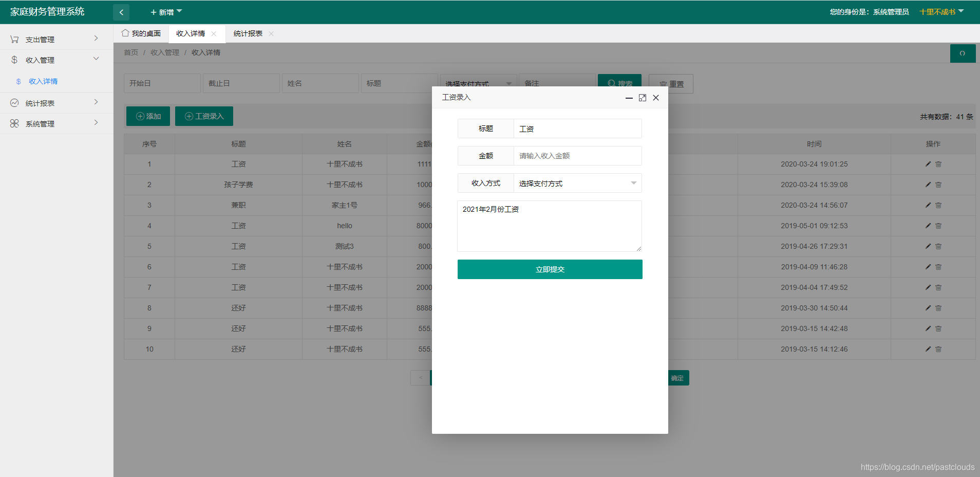Click the 金额 amount input field

pos(578,156)
